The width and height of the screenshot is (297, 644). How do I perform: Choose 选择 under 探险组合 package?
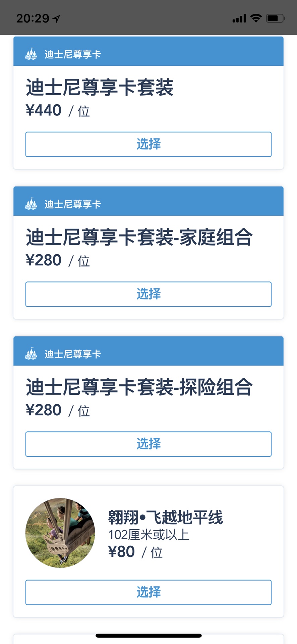pyautogui.click(x=148, y=444)
